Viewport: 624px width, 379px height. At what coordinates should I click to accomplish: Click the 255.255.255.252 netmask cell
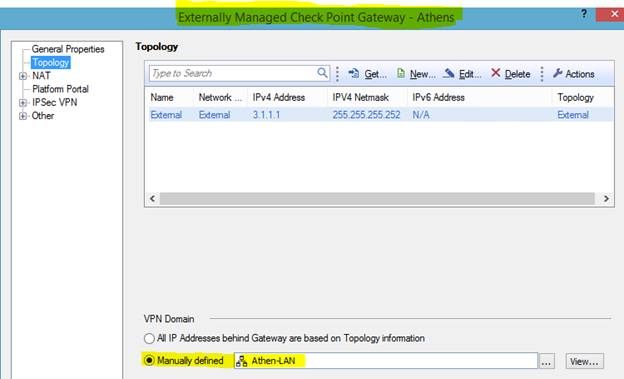[366, 115]
